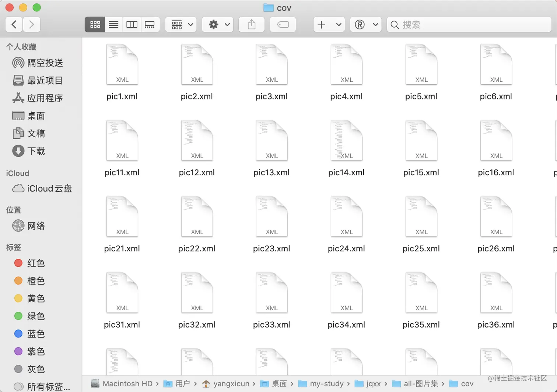Jump to jqxx in path bar
Image resolution: width=557 pixels, height=392 pixels.
click(x=368, y=384)
